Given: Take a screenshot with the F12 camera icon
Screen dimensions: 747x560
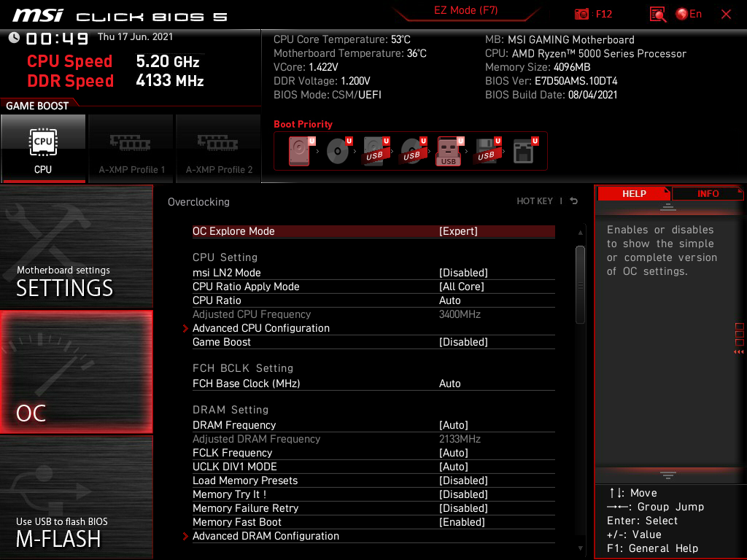Looking at the screenshot, I should coord(582,14).
